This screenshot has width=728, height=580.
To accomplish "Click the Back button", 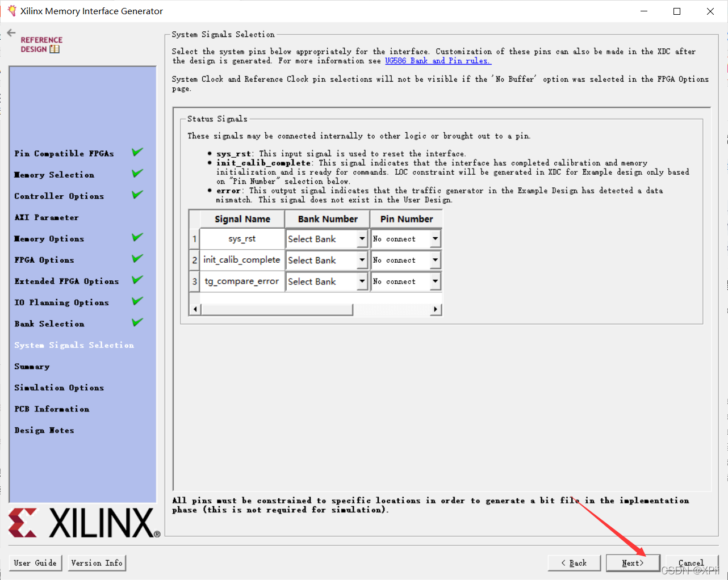I will (x=574, y=563).
